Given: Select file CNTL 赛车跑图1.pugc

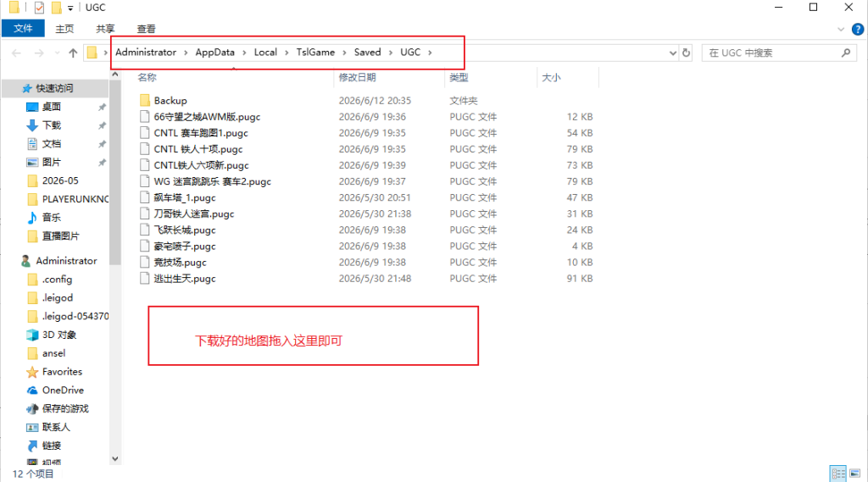Looking at the screenshot, I should coord(201,133).
